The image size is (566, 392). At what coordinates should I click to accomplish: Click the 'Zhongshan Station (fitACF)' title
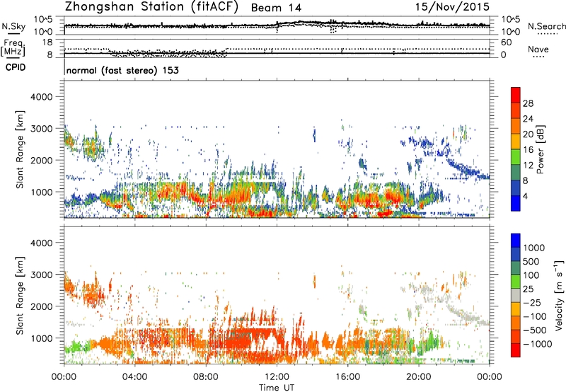point(151,7)
